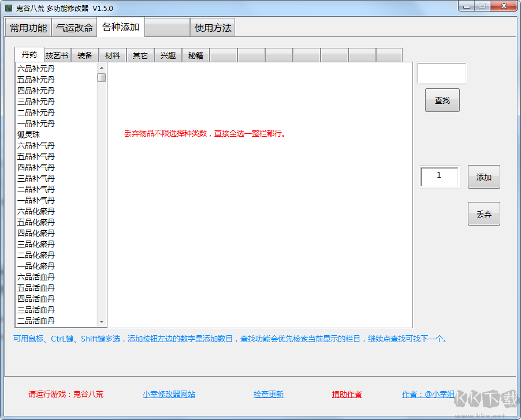The width and height of the screenshot is (521, 420).
Task: Click the 丢弃 discard button
Action: coord(484,214)
